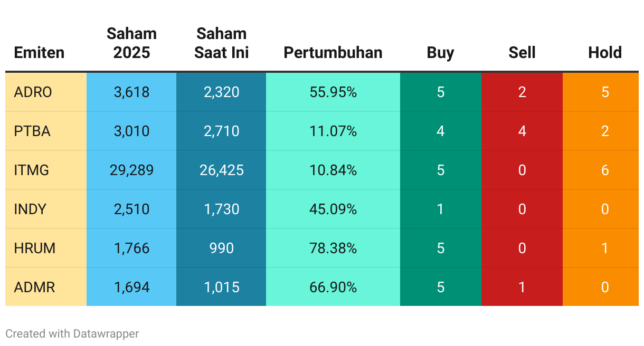644x346 pixels.
Task: Click the Emiten column header
Action: (x=39, y=53)
